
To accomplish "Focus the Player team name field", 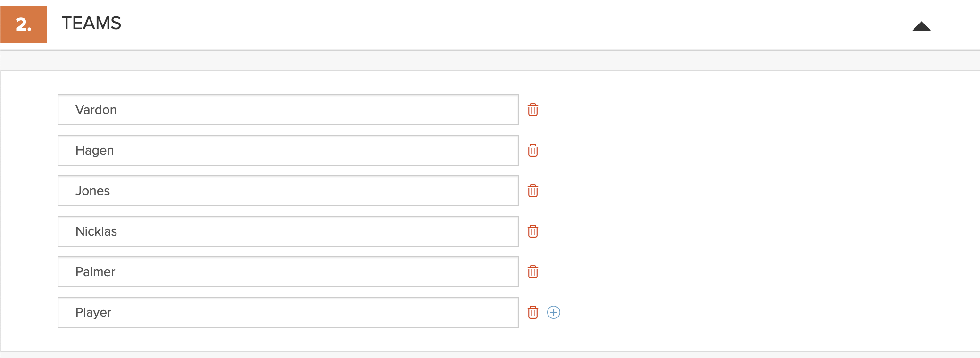I will point(288,312).
